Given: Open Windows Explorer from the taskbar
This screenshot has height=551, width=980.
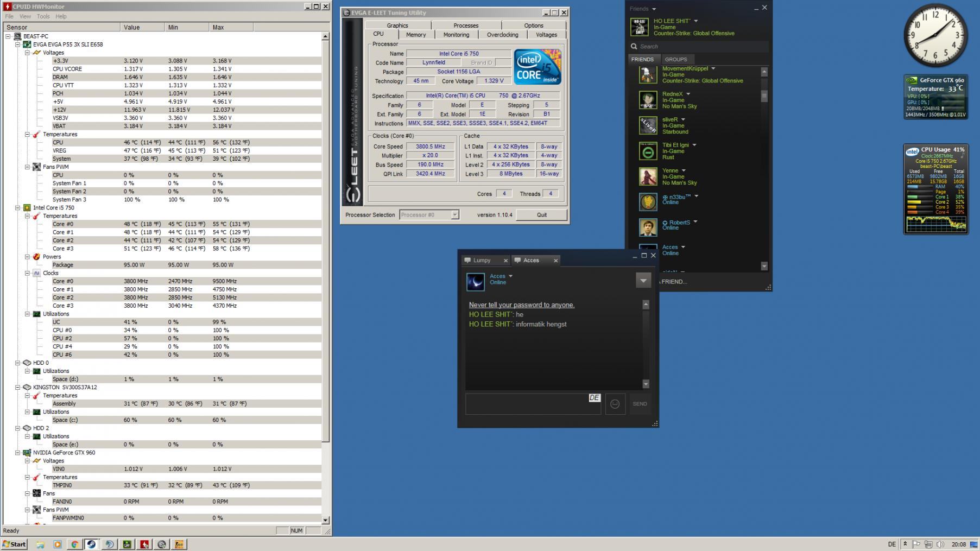Looking at the screenshot, I should pos(40,544).
